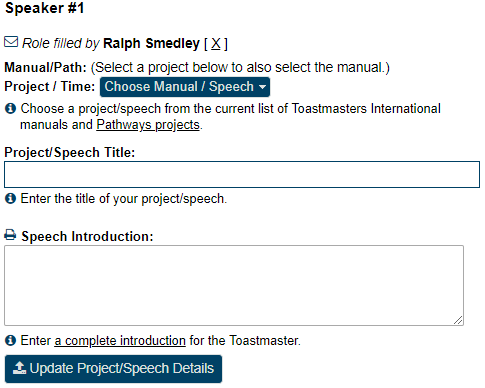Open the Choose Manual / Speech dropdown
Image resolution: width=485 pixels, height=388 pixels.
[185, 87]
